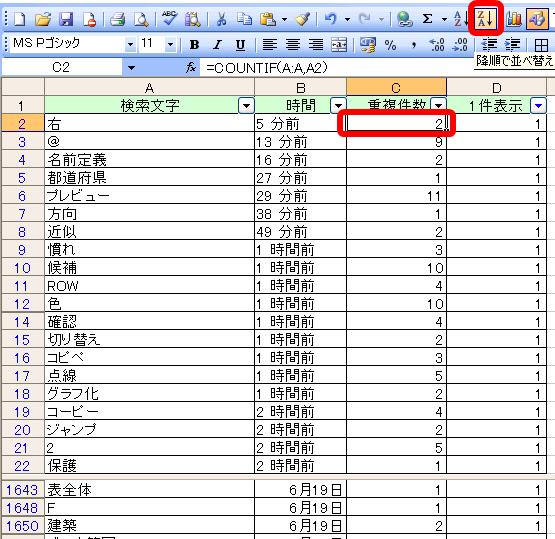This screenshot has height=539, width=555.
Task: Click the Percent Style button
Action: tap(390, 45)
